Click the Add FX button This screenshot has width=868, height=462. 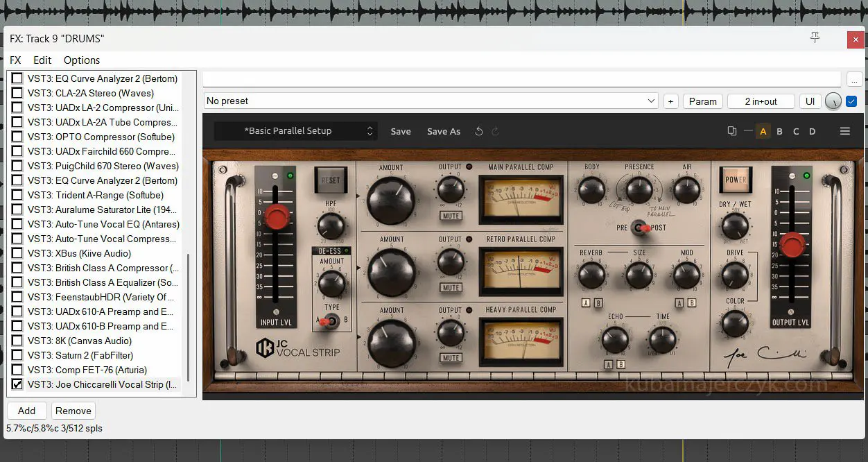(26, 411)
